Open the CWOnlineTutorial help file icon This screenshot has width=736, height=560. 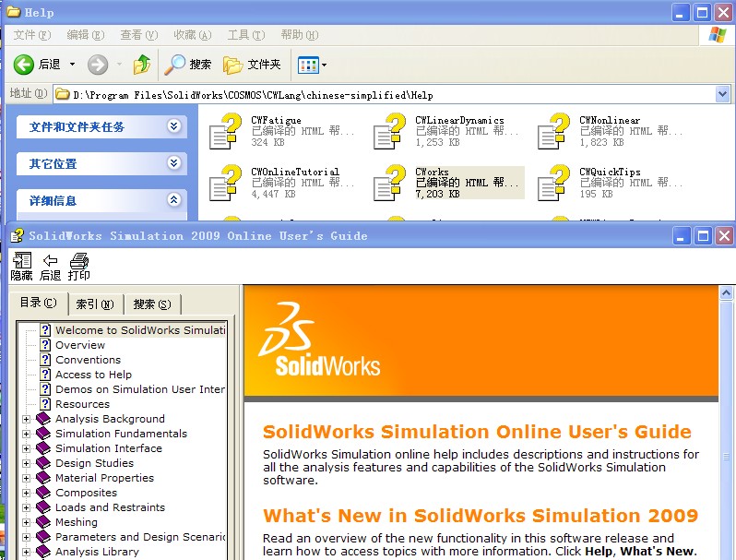coord(225,183)
